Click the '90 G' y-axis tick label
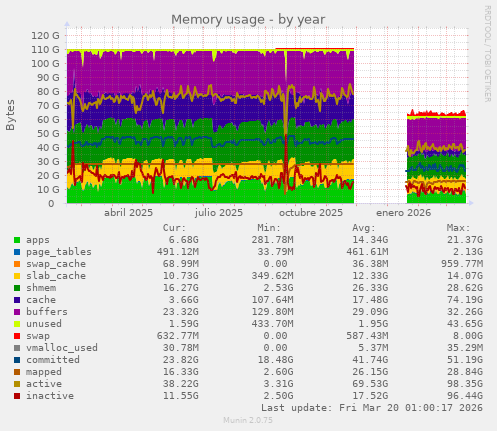Screen dimensions: 497x431 [x=48, y=77]
